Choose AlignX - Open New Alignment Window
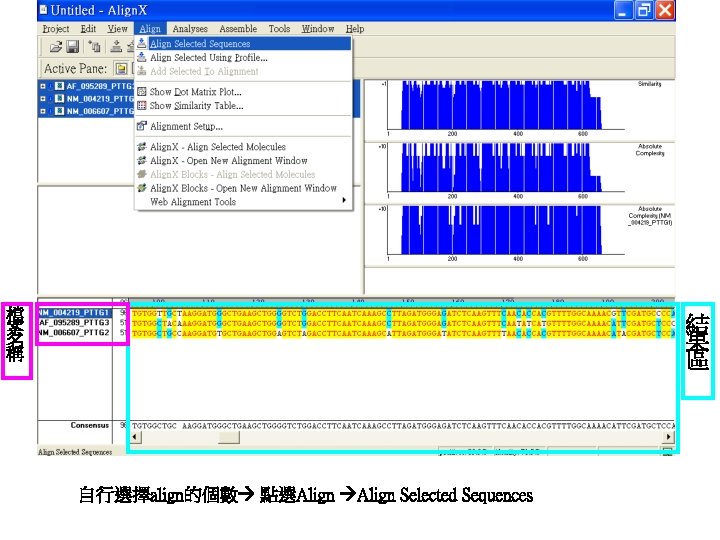The width and height of the screenshot is (720, 540). coord(243,161)
